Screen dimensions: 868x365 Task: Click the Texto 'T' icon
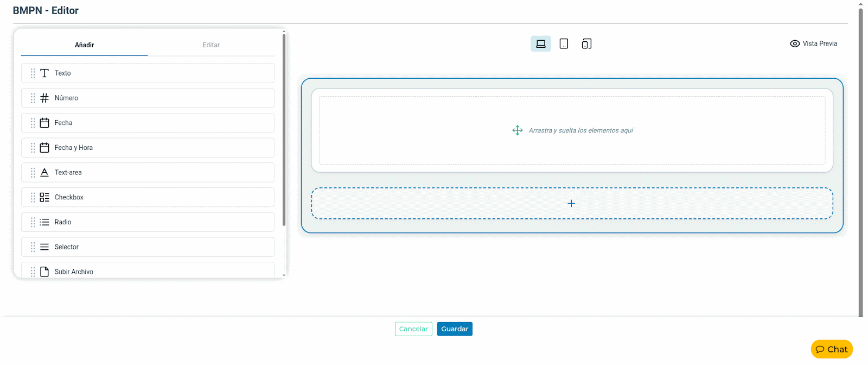pyautogui.click(x=44, y=73)
